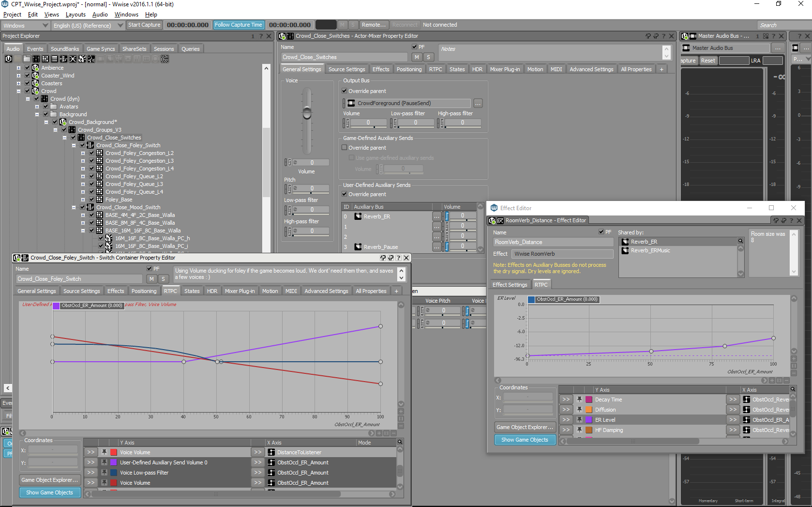Expand the Crowd_Foley_Queue_L2 node

(x=83, y=176)
